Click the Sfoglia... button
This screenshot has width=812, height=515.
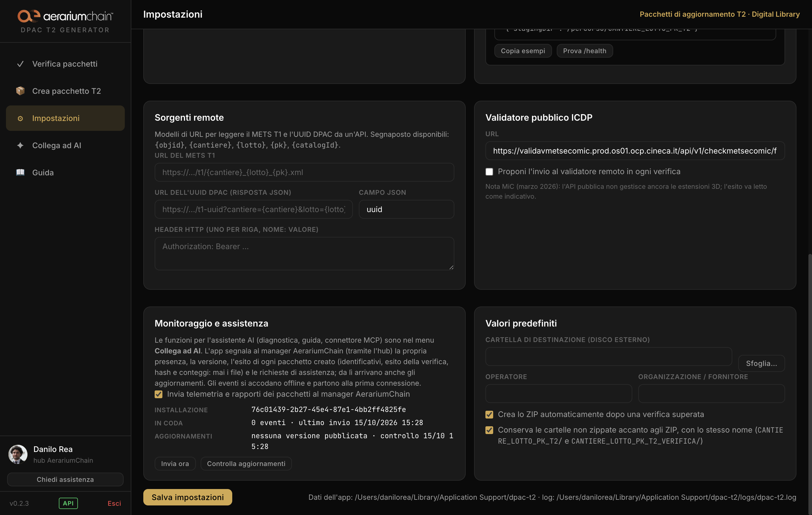click(x=761, y=363)
